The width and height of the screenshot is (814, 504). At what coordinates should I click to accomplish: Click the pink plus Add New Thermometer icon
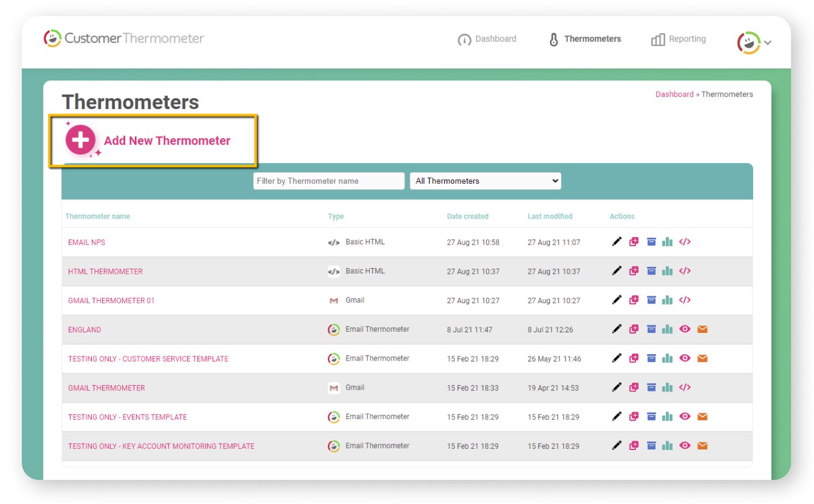point(80,139)
